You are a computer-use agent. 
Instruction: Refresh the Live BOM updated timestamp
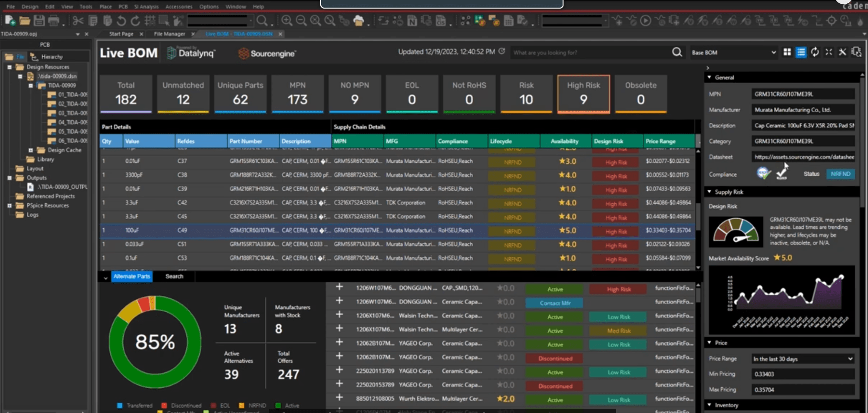(x=501, y=51)
